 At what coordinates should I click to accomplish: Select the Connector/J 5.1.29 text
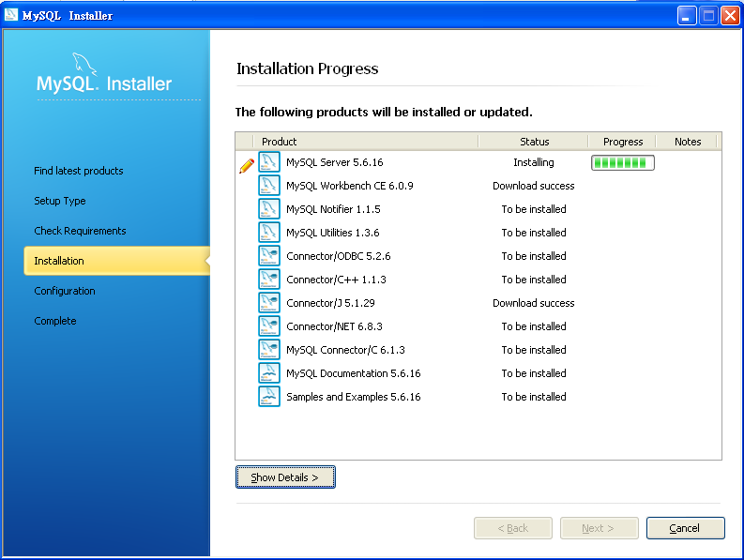pyautogui.click(x=330, y=303)
